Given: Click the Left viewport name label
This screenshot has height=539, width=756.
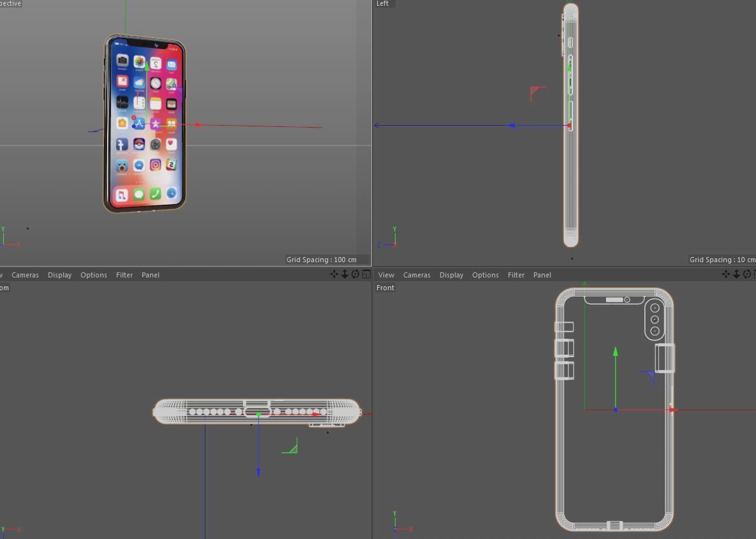Looking at the screenshot, I should [x=382, y=3].
